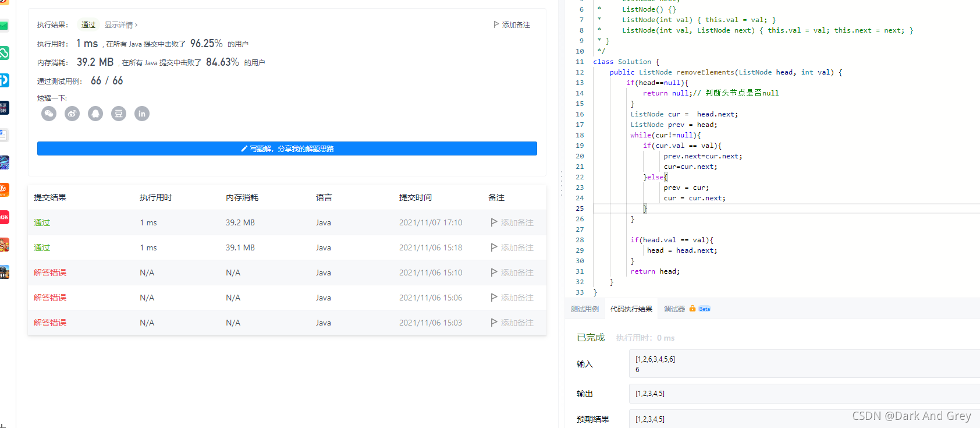This screenshot has height=428, width=980.
Task: Add a note to the 2021/11/06 15:06 submission
Action: [512, 298]
